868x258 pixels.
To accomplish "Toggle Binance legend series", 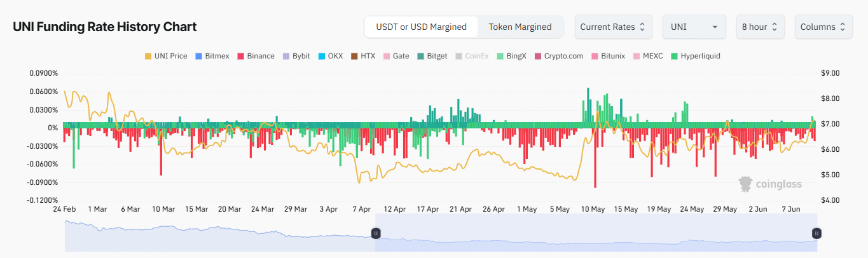I will point(256,56).
